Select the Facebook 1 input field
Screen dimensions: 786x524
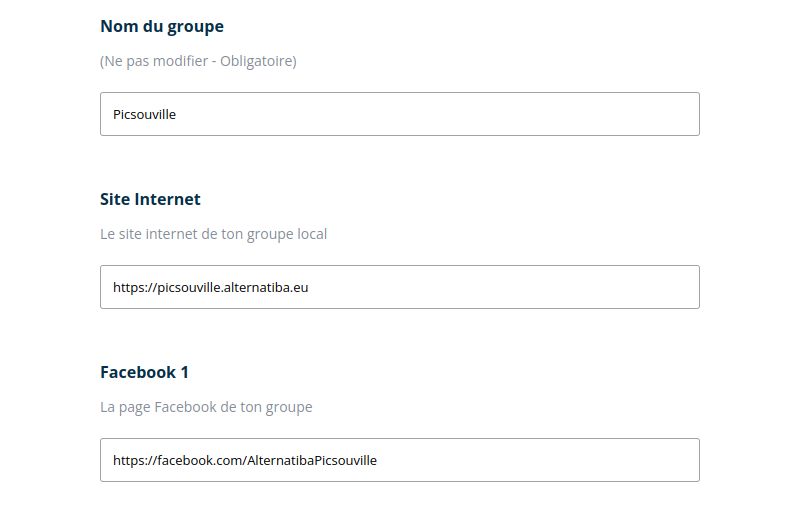coord(400,460)
